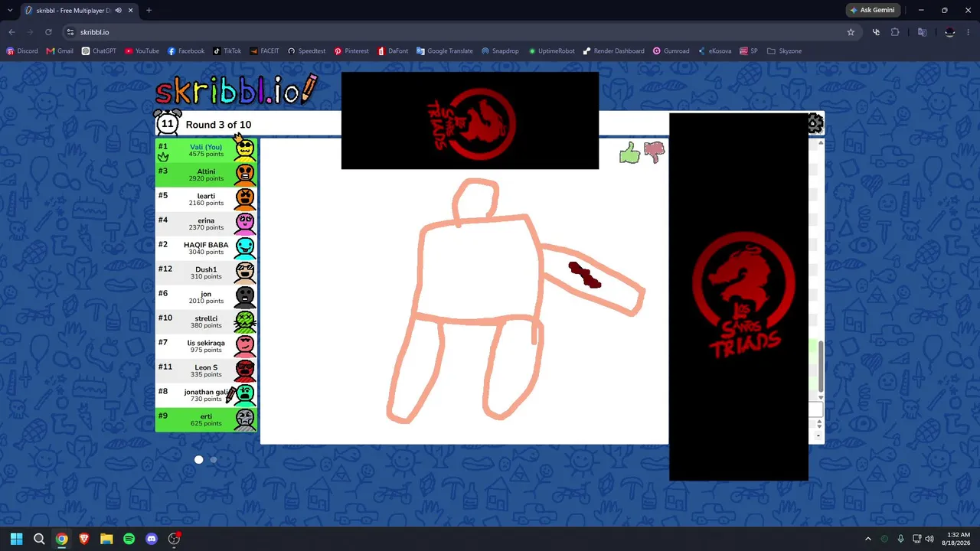This screenshot has height=551, width=980.
Task: Show hidden system tray icons
Action: [x=867, y=539]
